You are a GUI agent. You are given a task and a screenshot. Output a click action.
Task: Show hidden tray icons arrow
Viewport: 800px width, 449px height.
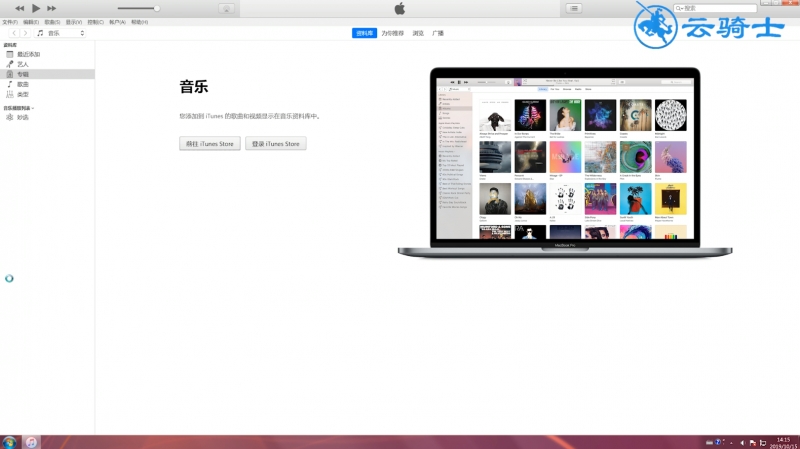tap(732, 443)
